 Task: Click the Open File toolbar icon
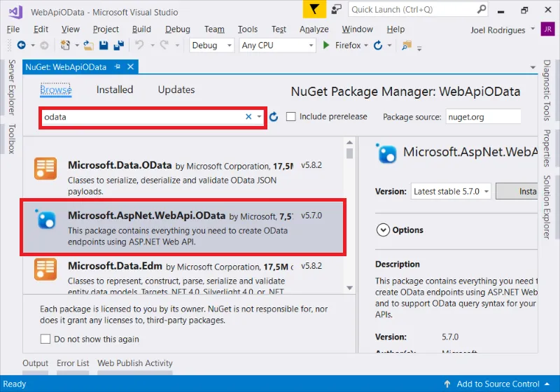[88, 45]
